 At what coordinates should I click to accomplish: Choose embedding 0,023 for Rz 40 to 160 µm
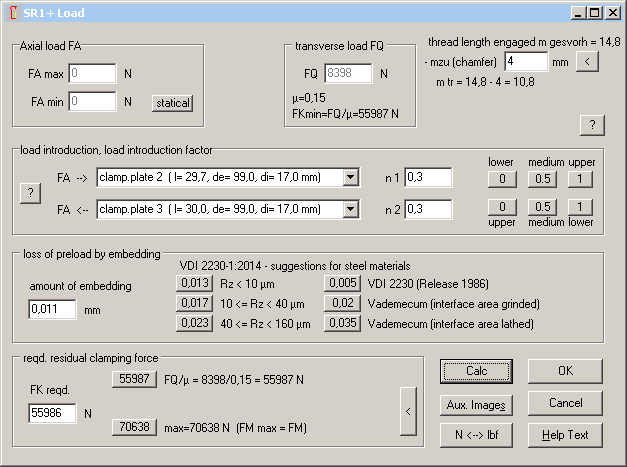click(194, 323)
